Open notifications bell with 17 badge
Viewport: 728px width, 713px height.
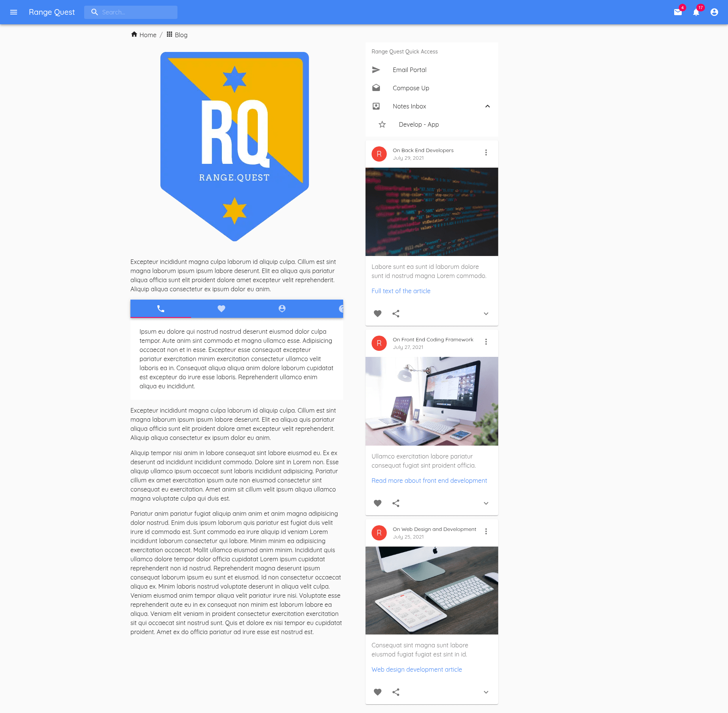point(696,12)
